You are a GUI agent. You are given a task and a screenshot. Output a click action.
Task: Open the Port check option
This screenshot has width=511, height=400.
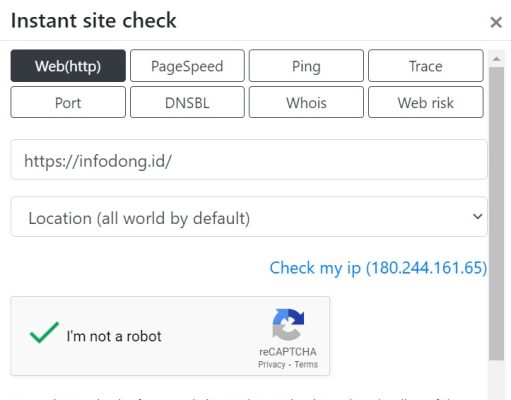tap(68, 102)
